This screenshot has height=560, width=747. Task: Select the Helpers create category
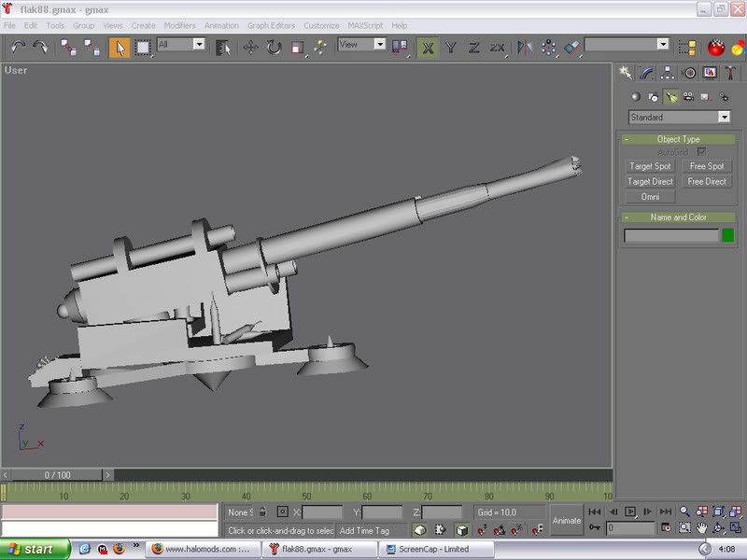[x=706, y=97]
